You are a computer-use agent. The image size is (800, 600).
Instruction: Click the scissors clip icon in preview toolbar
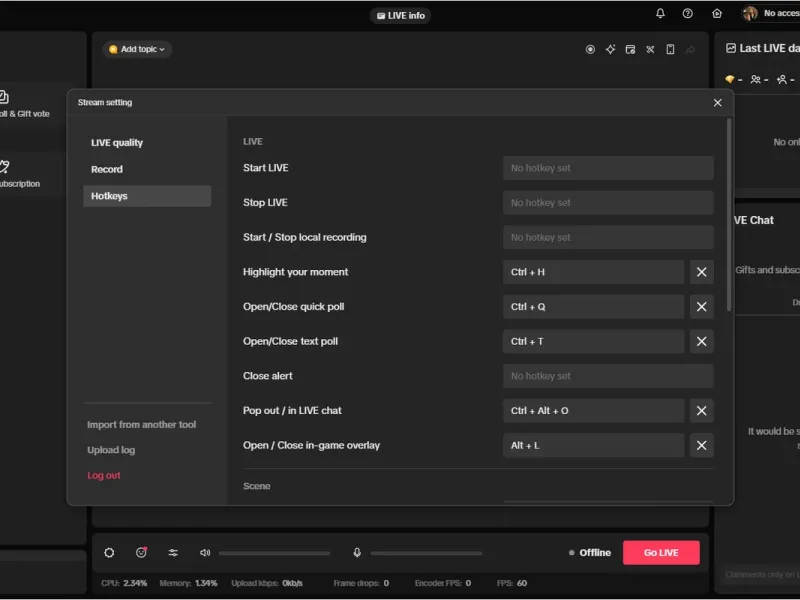(x=650, y=49)
